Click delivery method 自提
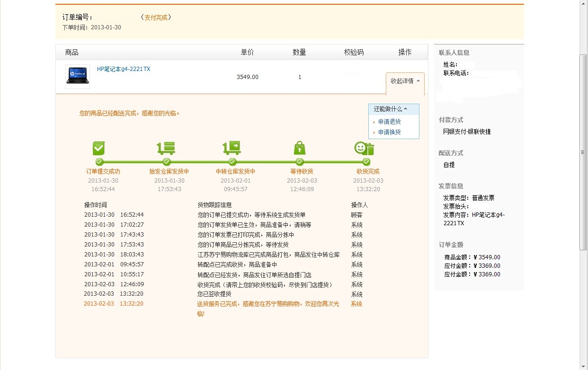This screenshot has width=588, height=370. (449, 165)
